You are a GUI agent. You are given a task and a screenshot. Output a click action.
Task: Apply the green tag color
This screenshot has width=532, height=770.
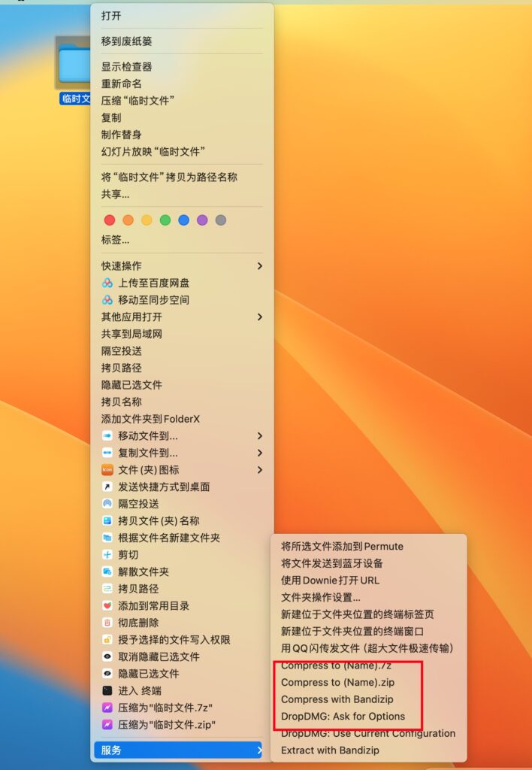[x=165, y=220]
